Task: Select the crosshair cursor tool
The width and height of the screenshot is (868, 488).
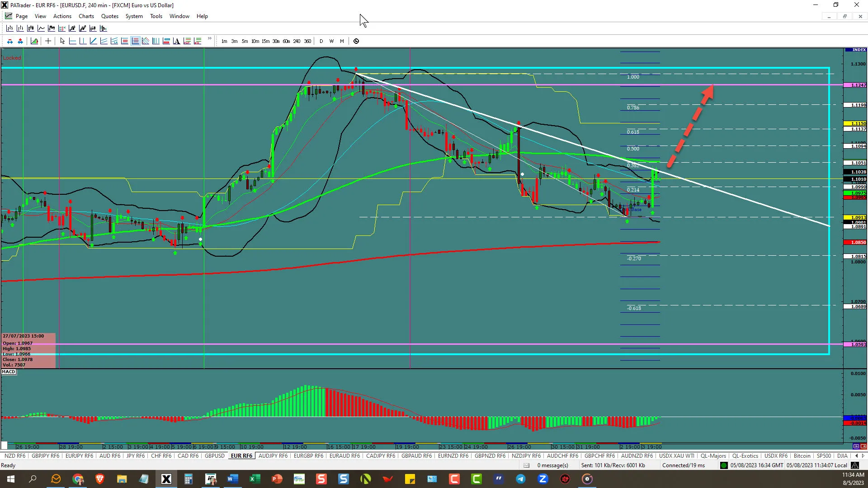Action: [x=48, y=41]
